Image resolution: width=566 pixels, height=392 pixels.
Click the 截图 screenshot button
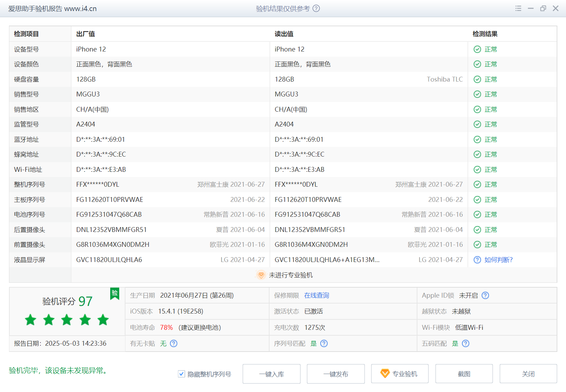coord(464,374)
